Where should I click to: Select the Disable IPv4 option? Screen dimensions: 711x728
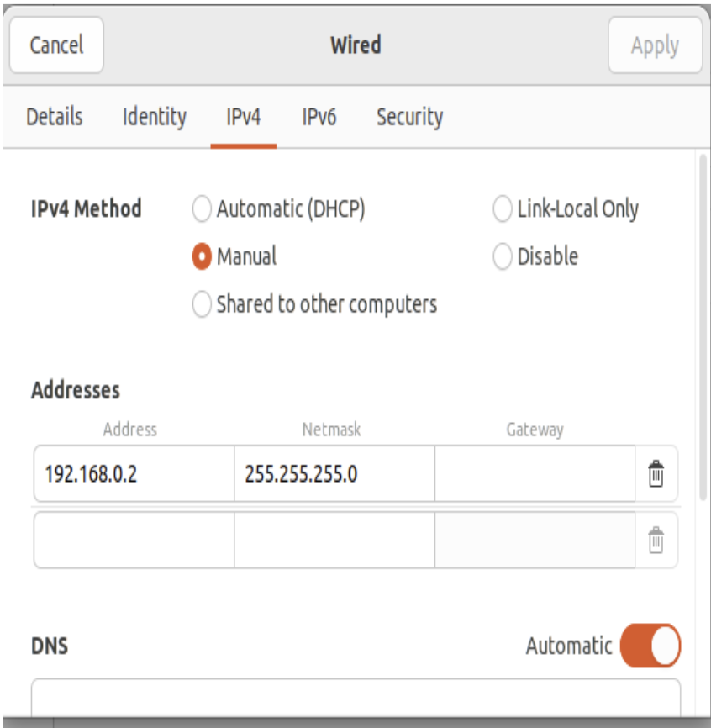535,256
